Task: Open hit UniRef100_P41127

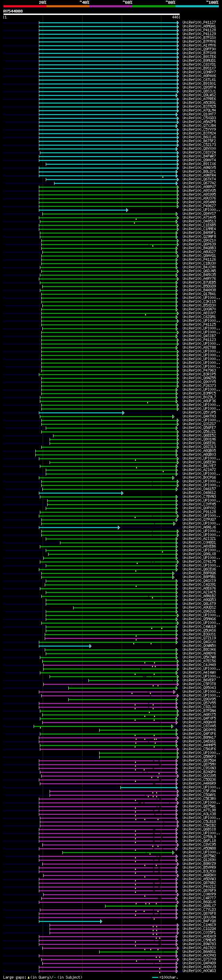Action: click(199, 23)
